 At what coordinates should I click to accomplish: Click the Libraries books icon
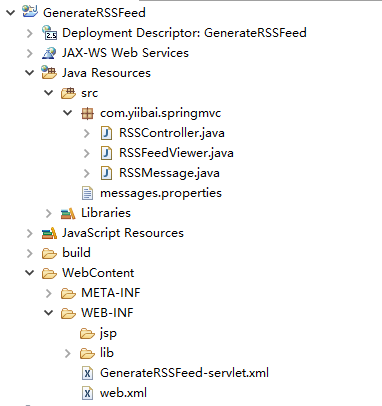(68, 213)
